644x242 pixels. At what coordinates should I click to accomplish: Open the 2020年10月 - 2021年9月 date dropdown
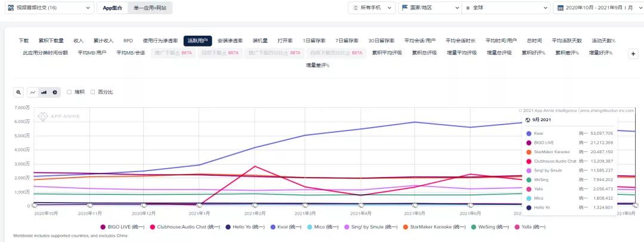pyautogui.click(x=599, y=8)
